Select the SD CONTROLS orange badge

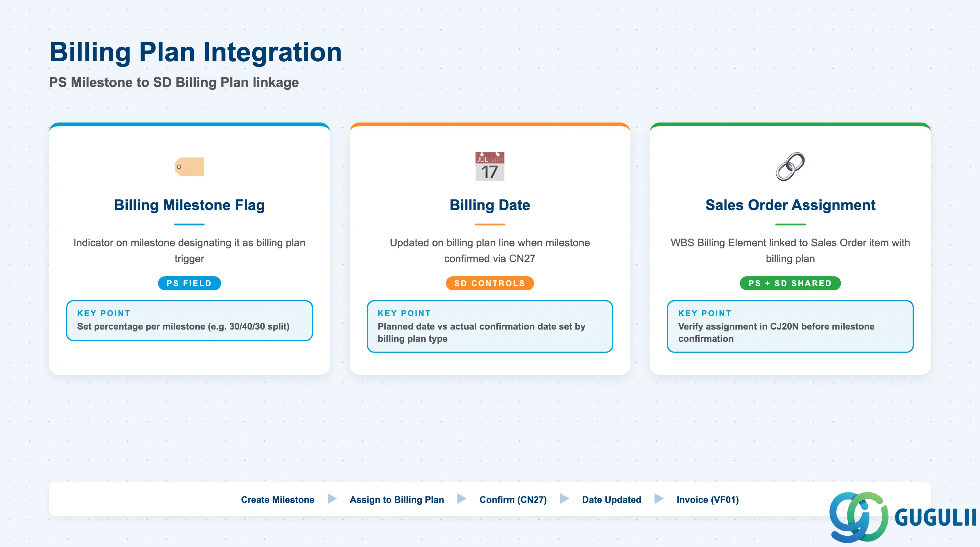pos(490,283)
